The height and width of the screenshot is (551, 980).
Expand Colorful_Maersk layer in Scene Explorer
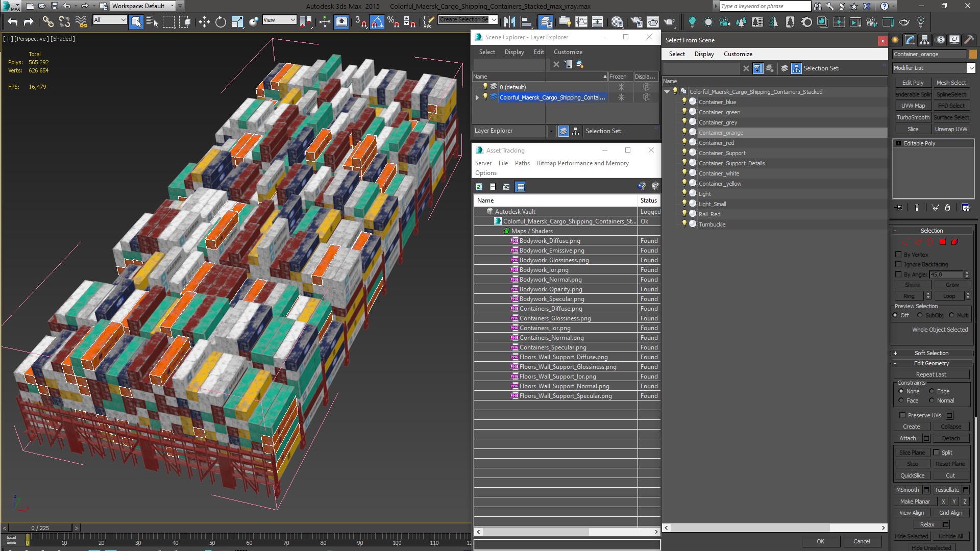tap(477, 97)
